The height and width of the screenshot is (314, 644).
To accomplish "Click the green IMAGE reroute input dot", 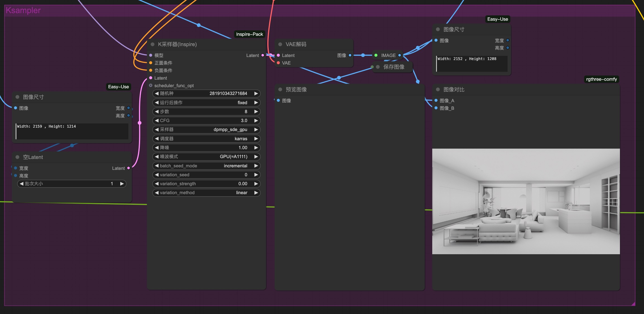I will 376,55.
